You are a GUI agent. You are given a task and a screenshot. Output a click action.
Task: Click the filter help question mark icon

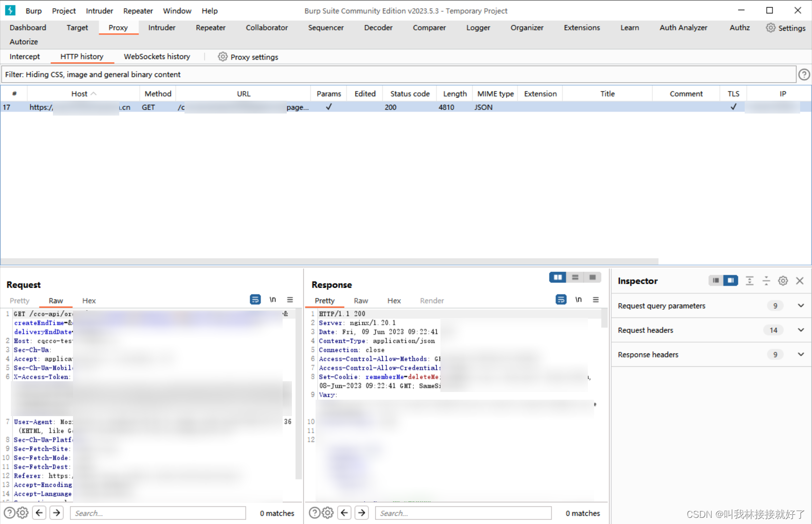click(804, 74)
